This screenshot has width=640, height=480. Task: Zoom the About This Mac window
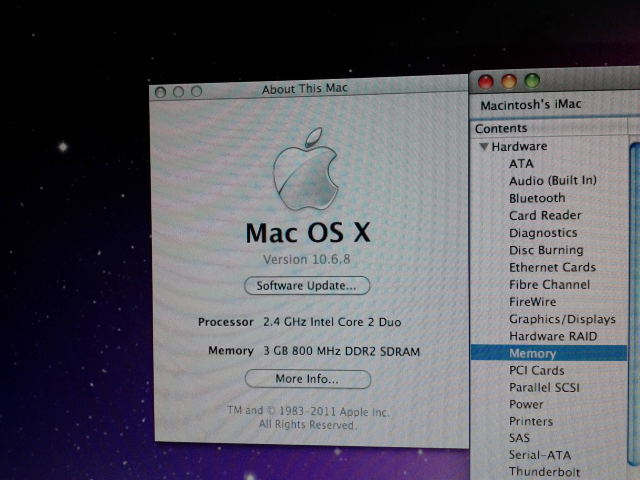click(196, 91)
